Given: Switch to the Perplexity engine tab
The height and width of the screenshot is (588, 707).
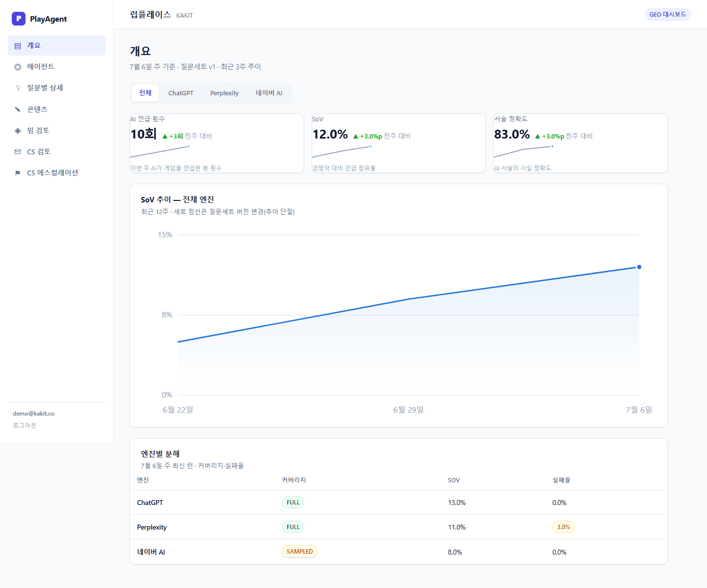Looking at the screenshot, I should pyautogui.click(x=224, y=93).
